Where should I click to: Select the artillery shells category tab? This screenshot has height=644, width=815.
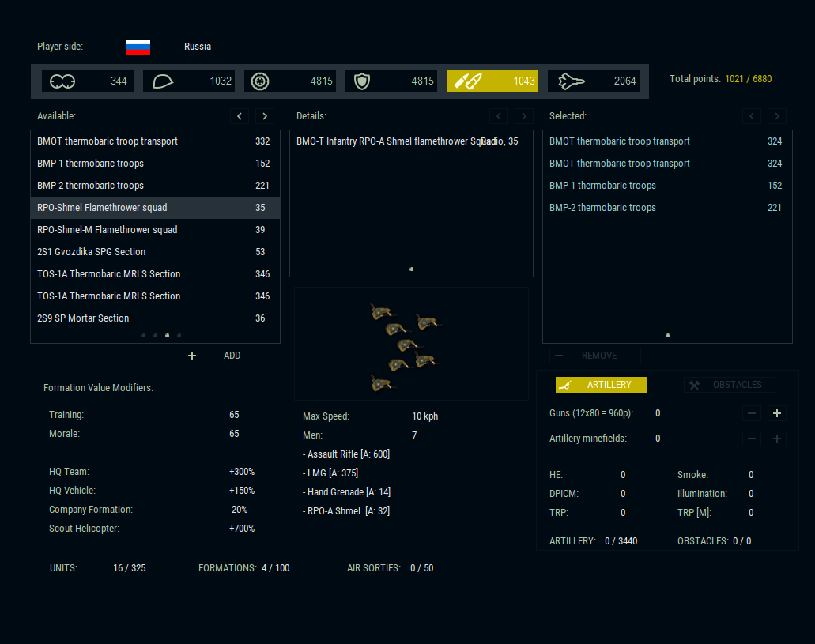click(x=492, y=81)
